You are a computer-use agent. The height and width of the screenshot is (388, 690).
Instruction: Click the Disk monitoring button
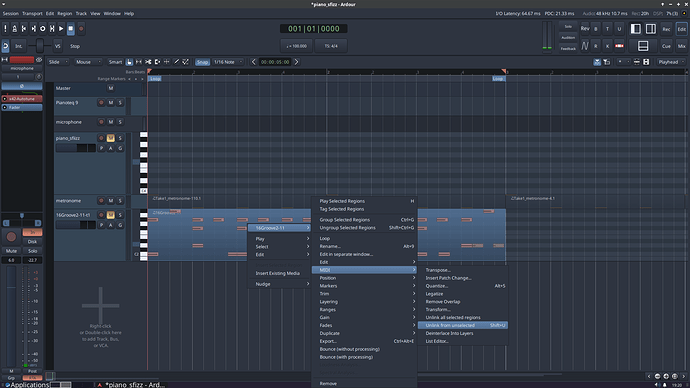(32, 242)
